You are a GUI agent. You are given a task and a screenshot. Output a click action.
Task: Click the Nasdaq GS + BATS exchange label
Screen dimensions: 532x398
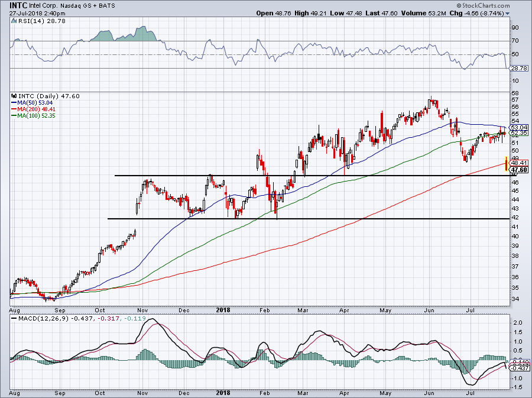point(88,6)
